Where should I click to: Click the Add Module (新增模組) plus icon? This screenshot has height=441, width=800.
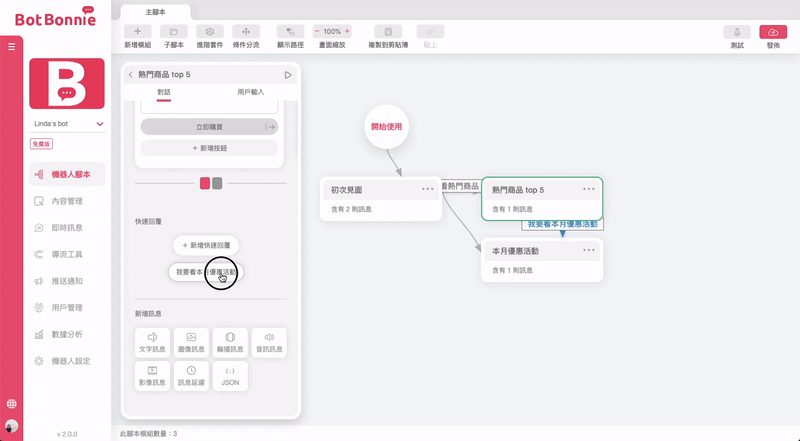tap(138, 32)
